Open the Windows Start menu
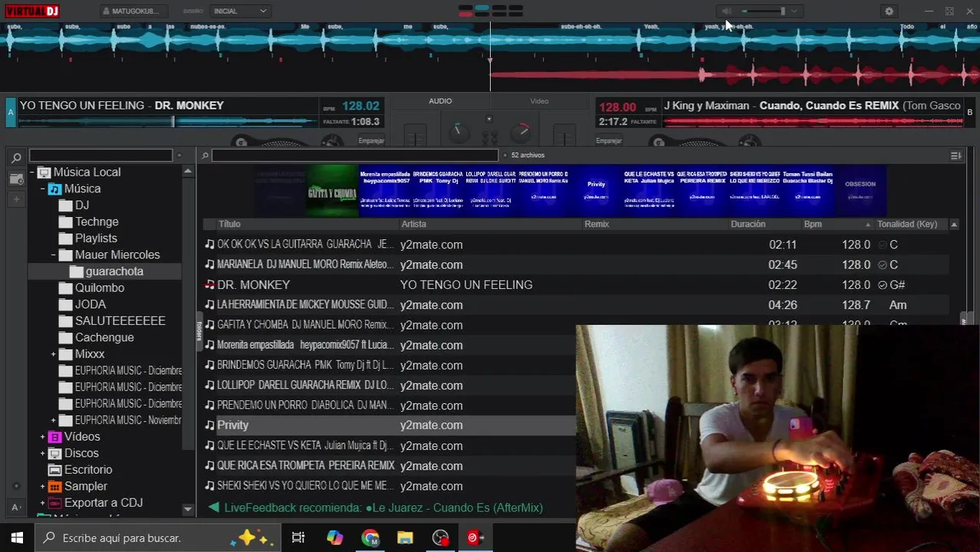This screenshot has width=980, height=552. (x=17, y=538)
